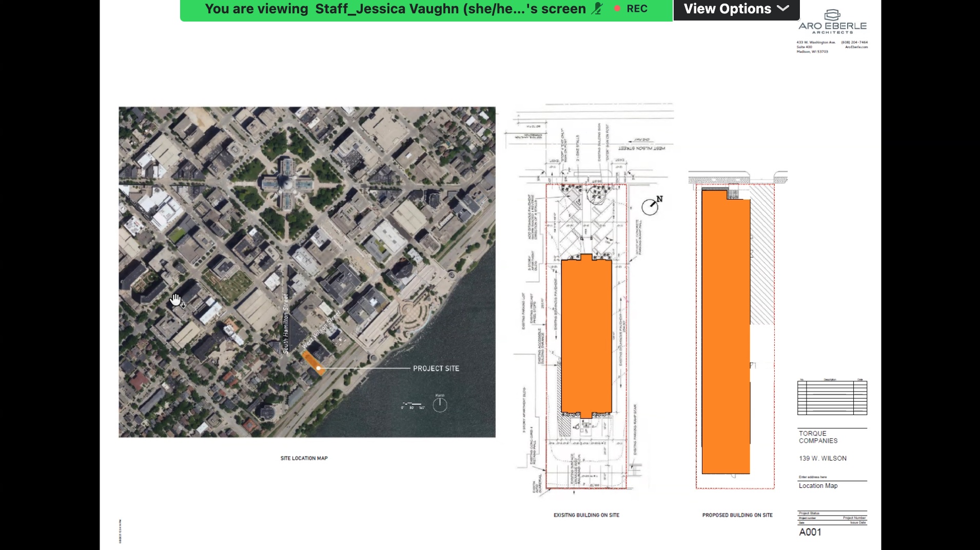
Task: Click the hand cursor icon on aerial map
Action: (x=176, y=300)
